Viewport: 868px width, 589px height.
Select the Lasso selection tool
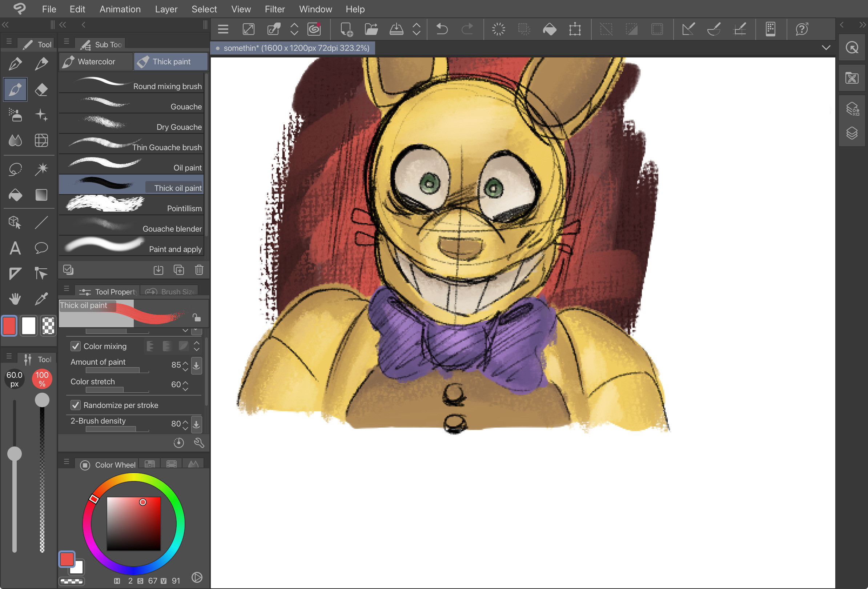[x=15, y=169]
